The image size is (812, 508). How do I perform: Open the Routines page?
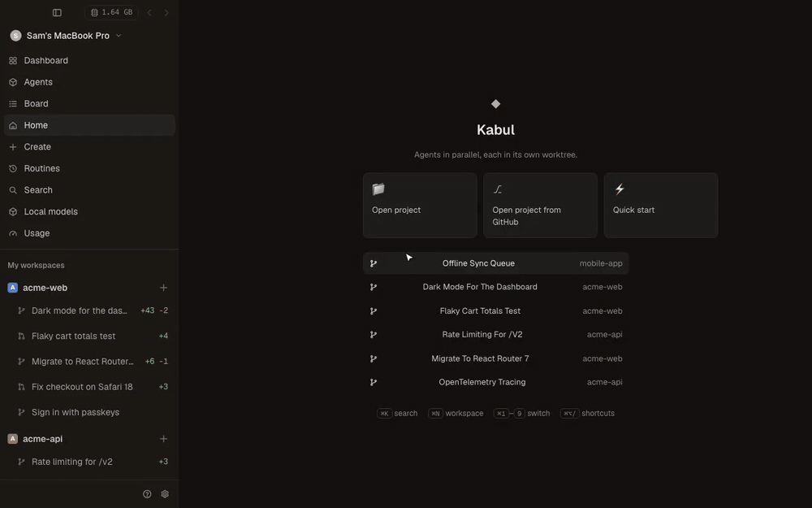coord(89,168)
